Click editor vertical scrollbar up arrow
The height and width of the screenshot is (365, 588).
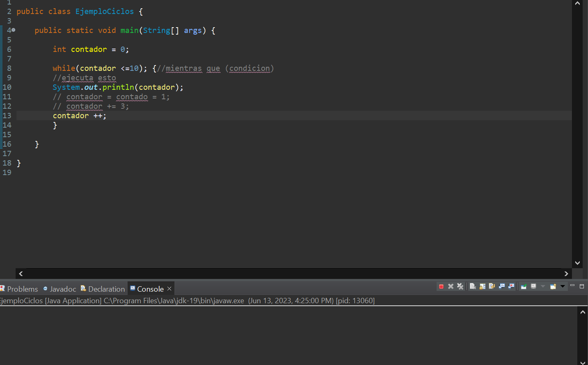tap(577, 3)
